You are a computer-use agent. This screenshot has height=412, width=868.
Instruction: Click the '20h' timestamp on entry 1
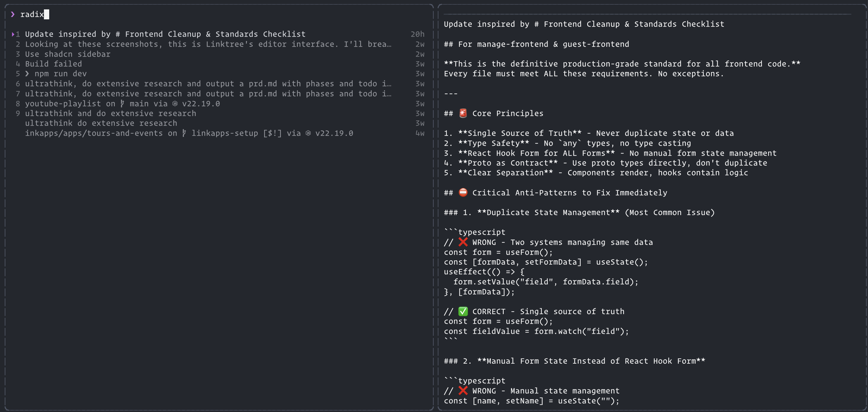(418, 34)
